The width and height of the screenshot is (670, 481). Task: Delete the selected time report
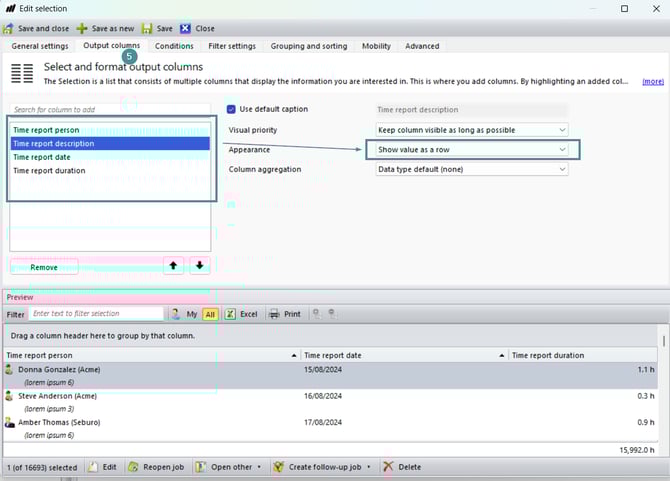402,467
